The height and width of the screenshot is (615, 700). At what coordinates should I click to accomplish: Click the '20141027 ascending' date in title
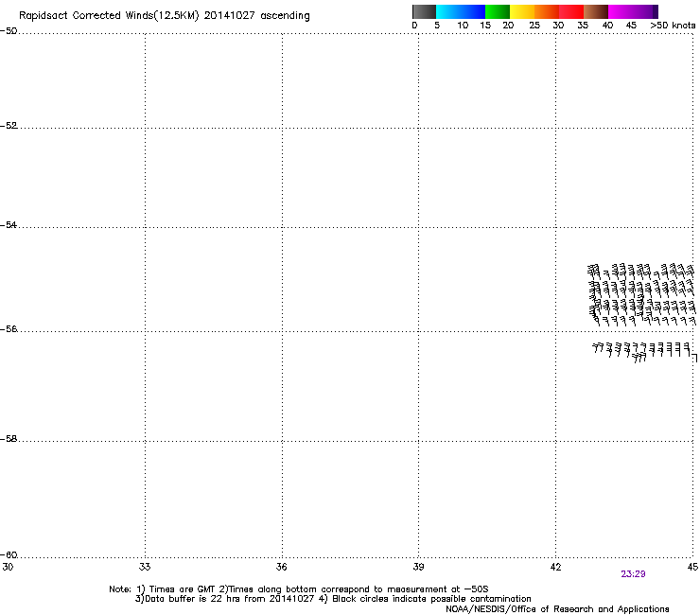[256, 16]
